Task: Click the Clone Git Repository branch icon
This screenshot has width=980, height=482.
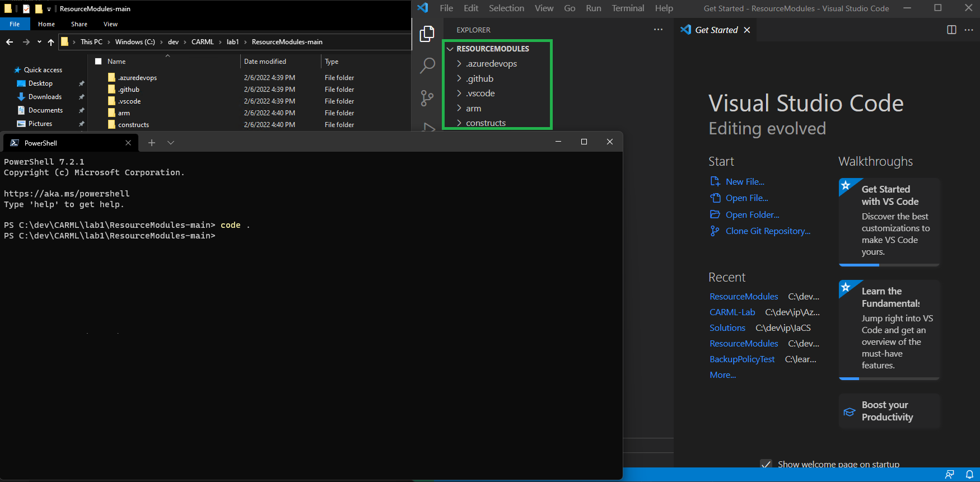Action: point(715,231)
